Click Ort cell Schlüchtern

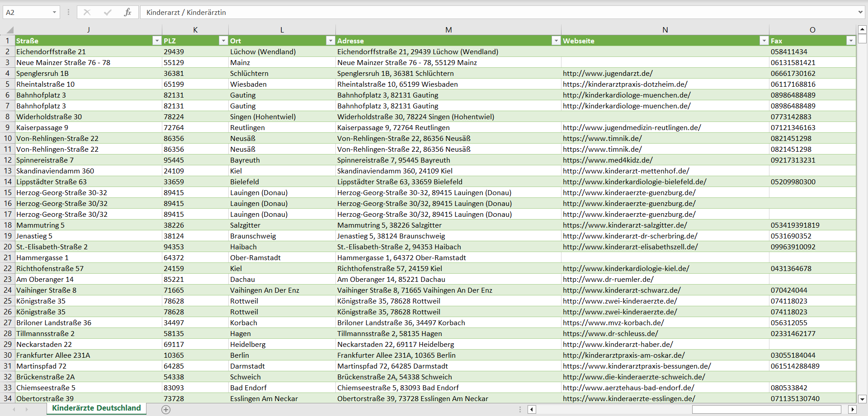click(x=282, y=73)
